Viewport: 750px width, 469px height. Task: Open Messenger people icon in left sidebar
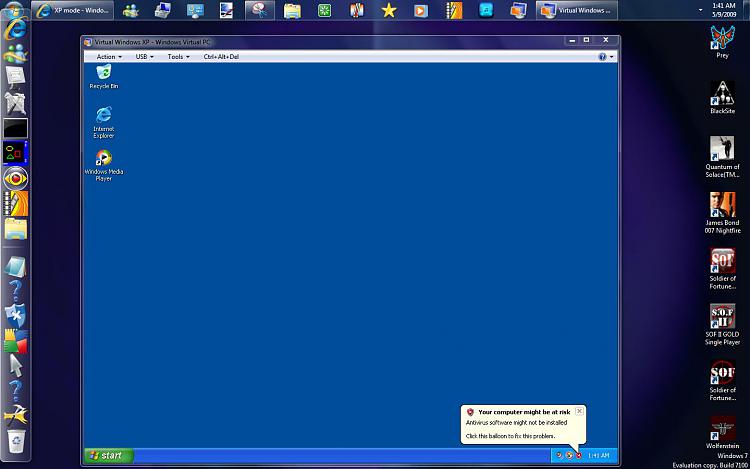pos(15,54)
